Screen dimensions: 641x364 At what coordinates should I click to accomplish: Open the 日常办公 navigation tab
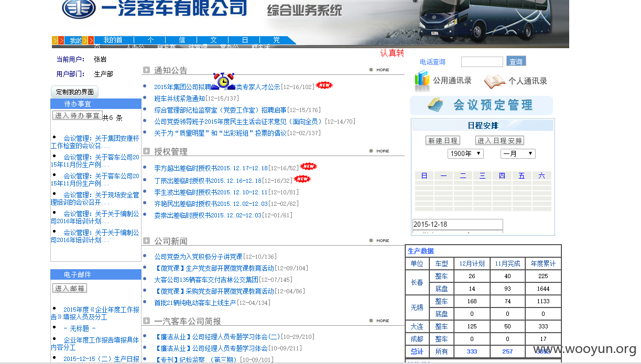click(245, 40)
